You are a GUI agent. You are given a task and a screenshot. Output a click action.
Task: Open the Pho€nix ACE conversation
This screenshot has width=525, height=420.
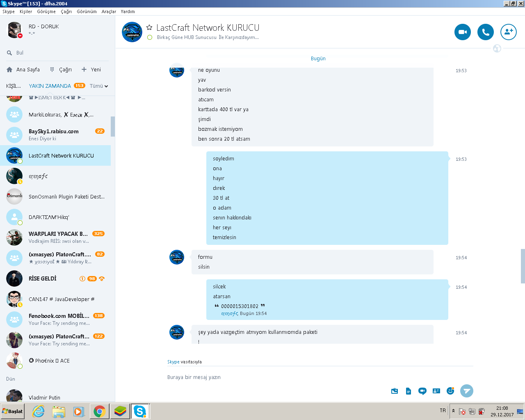click(x=55, y=361)
